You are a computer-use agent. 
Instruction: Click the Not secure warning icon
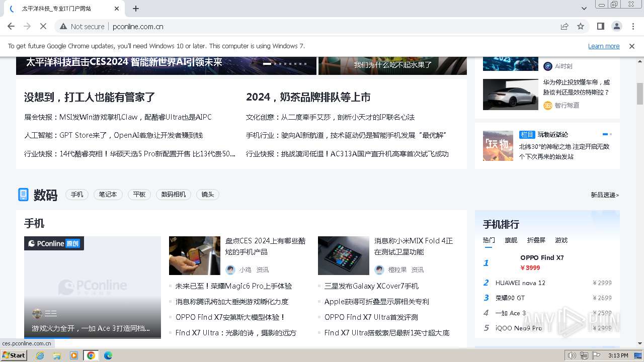tap(63, 26)
